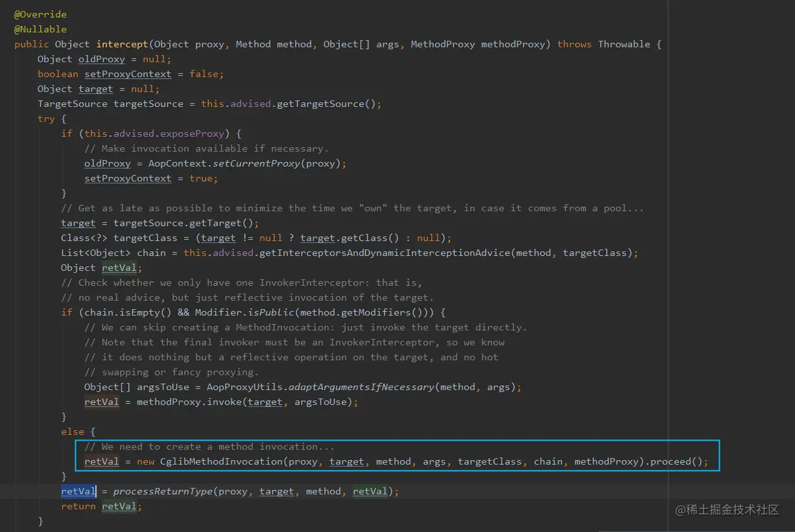Click the processReturnType method call

pos(163,491)
